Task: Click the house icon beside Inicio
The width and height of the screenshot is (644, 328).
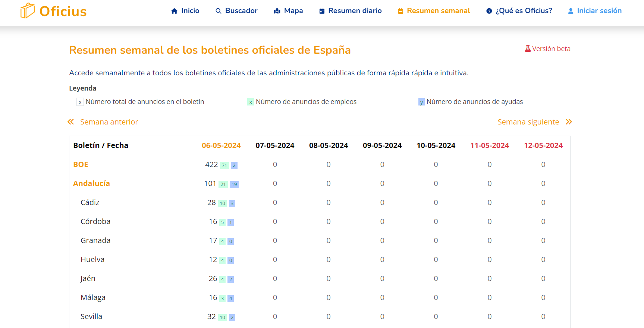Action: (174, 11)
